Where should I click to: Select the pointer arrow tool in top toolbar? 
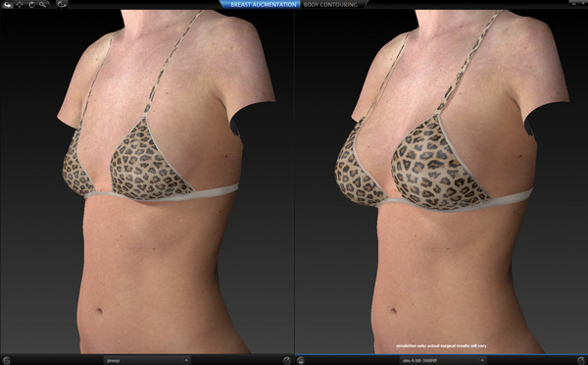(x=8, y=5)
